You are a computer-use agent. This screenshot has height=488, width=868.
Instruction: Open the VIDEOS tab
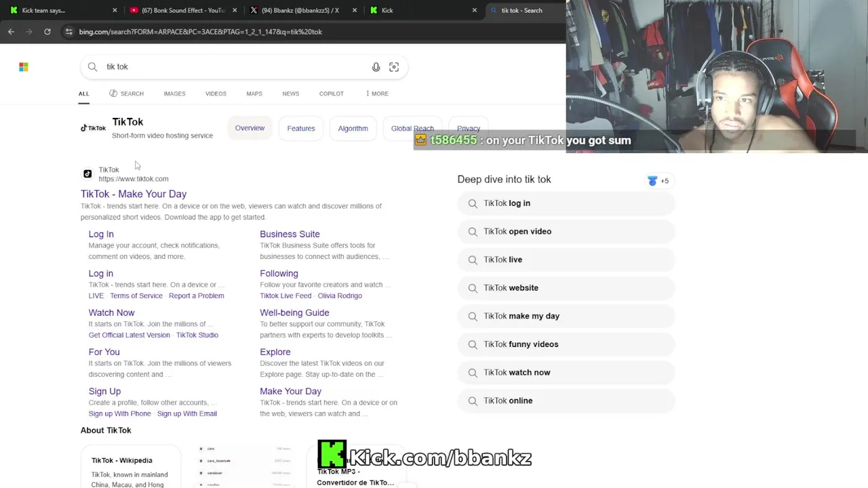click(x=216, y=94)
